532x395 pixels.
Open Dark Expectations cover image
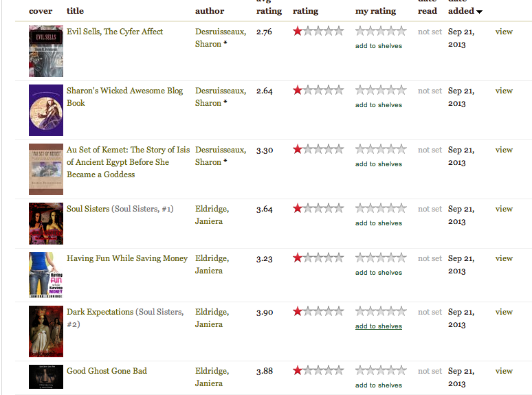coord(46,331)
